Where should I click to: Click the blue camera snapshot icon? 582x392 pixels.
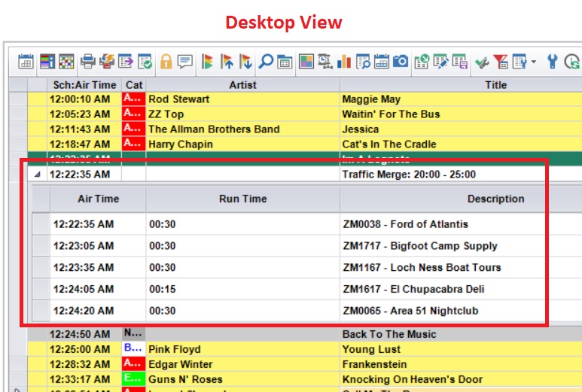(401, 62)
